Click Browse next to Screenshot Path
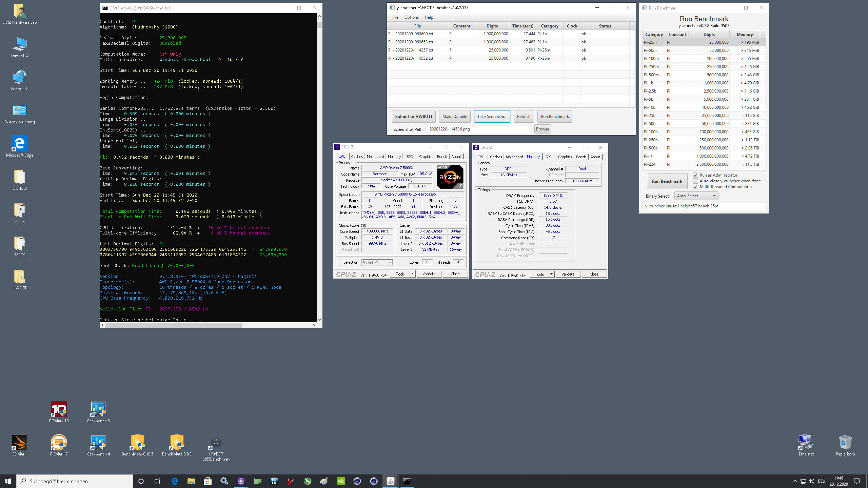 pyautogui.click(x=542, y=129)
